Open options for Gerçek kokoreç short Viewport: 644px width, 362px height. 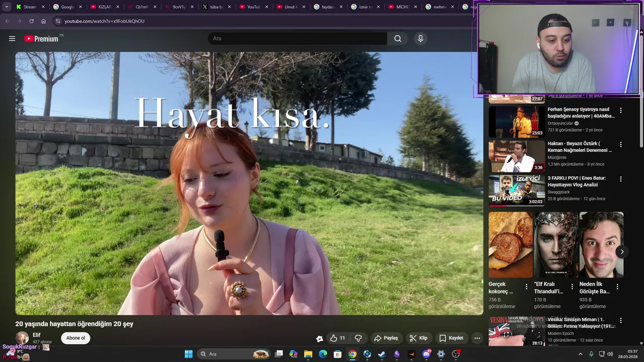[x=526, y=287]
